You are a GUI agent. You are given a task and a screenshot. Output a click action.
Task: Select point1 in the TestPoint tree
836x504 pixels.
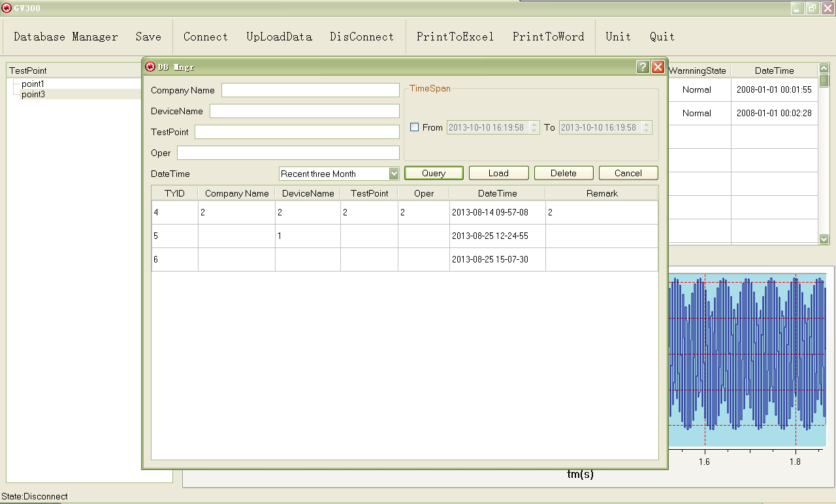(33, 84)
